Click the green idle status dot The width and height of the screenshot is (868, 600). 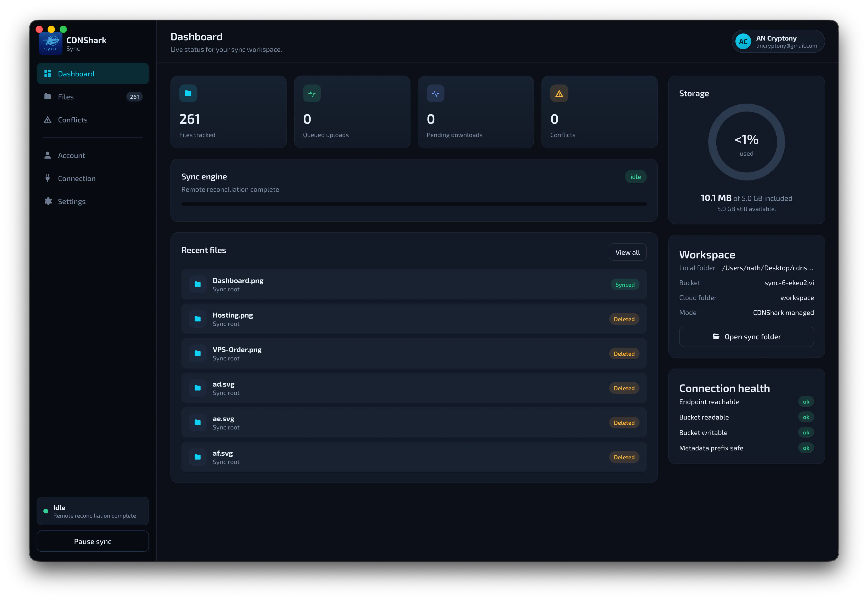[46, 511]
